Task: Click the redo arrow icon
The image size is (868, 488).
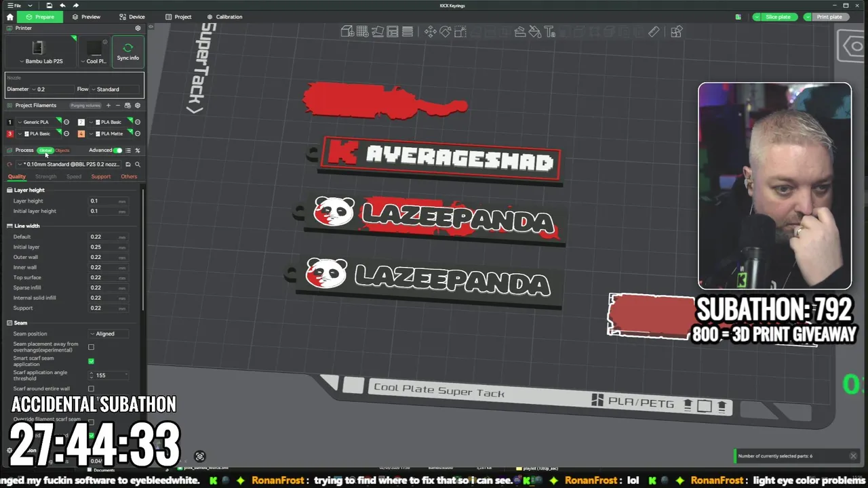Action: 75,5
